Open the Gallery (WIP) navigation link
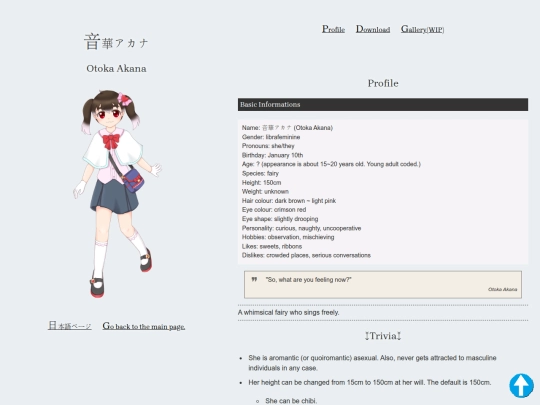This screenshot has width=540, height=405. (423, 29)
